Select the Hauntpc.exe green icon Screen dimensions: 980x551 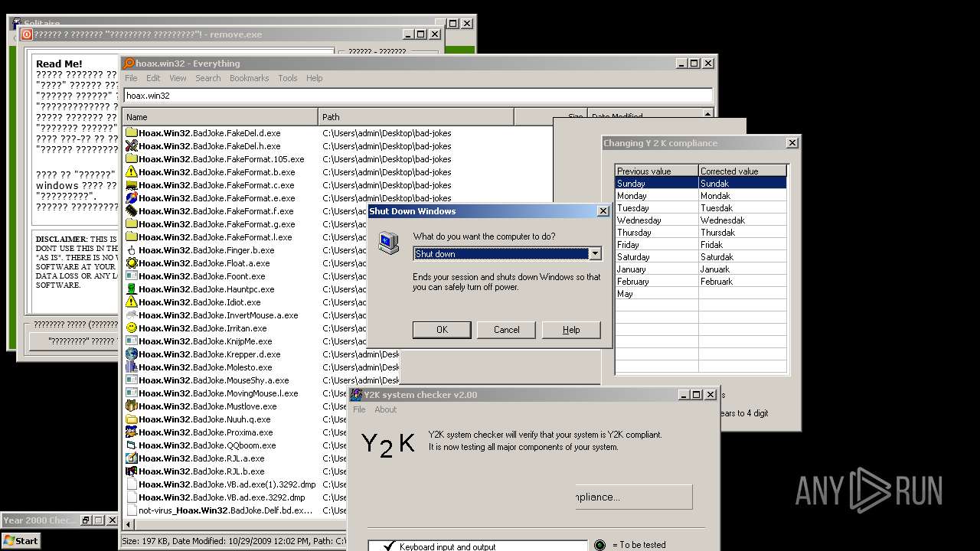click(x=132, y=289)
